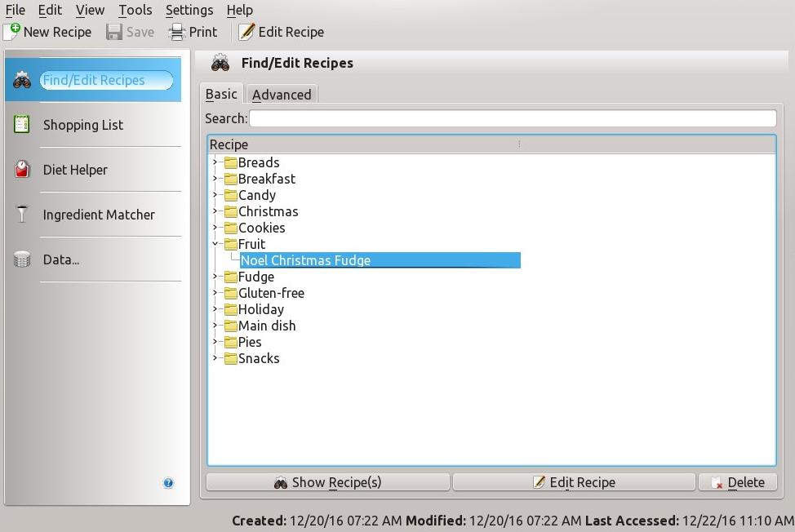
Task: Open the Edit menu
Action: click(x=50, y=10)
